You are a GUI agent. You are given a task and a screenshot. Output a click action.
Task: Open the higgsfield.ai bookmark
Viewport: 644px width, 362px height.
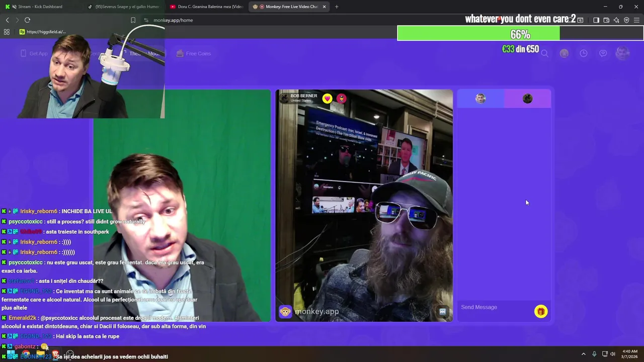tap(43, 32)
